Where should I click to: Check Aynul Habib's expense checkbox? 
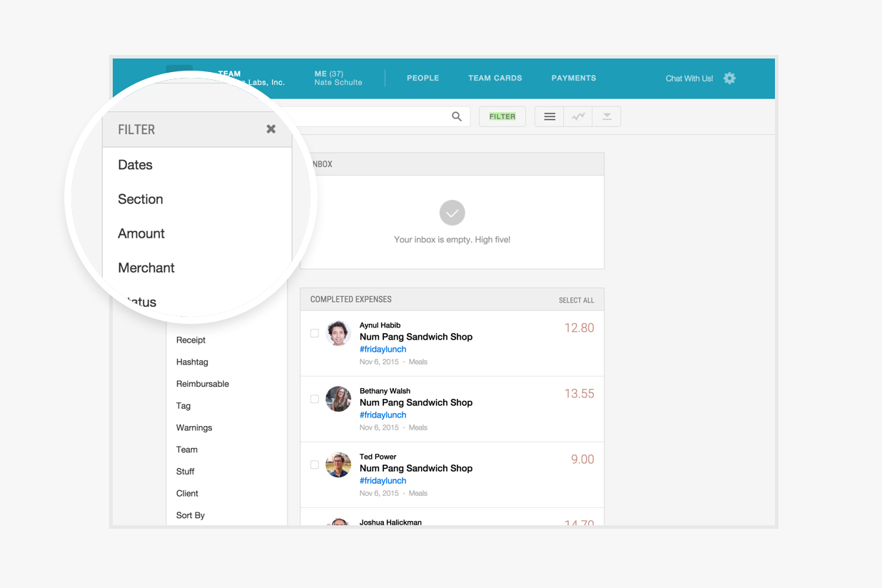click(315, 333)
